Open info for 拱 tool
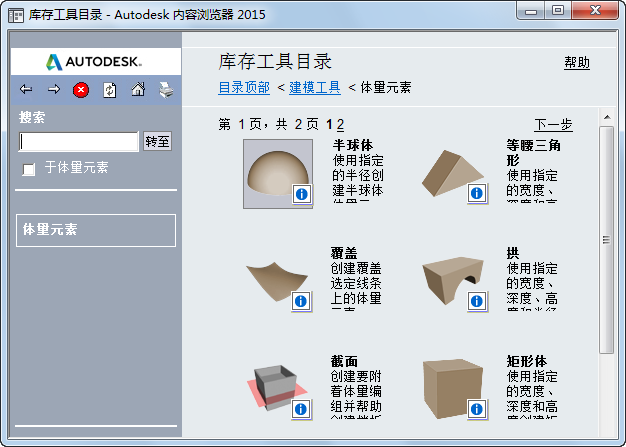Viewport: 626px width, 447px height. tap(477, 301)
